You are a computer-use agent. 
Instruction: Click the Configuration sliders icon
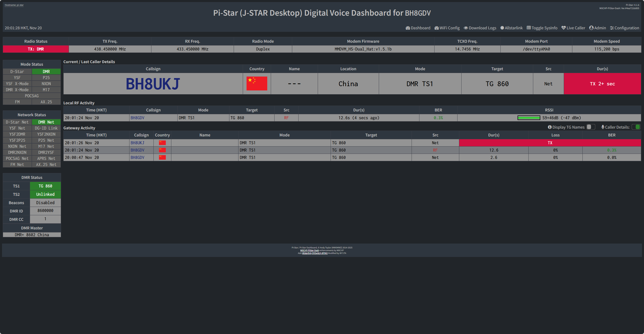(x=612, y=28)
